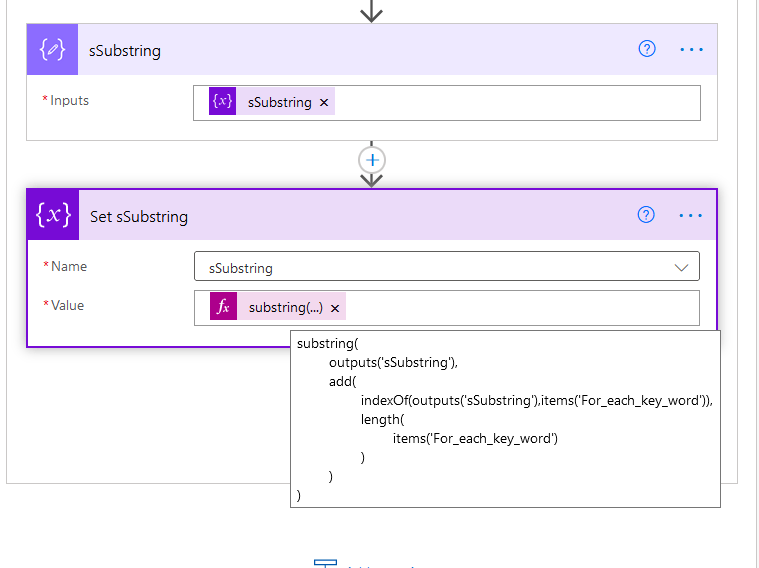Open the ellipsis menu on the sSubstring card
Image resolution: width=759 pixels, height=568 pixels.
click(692, 49)
